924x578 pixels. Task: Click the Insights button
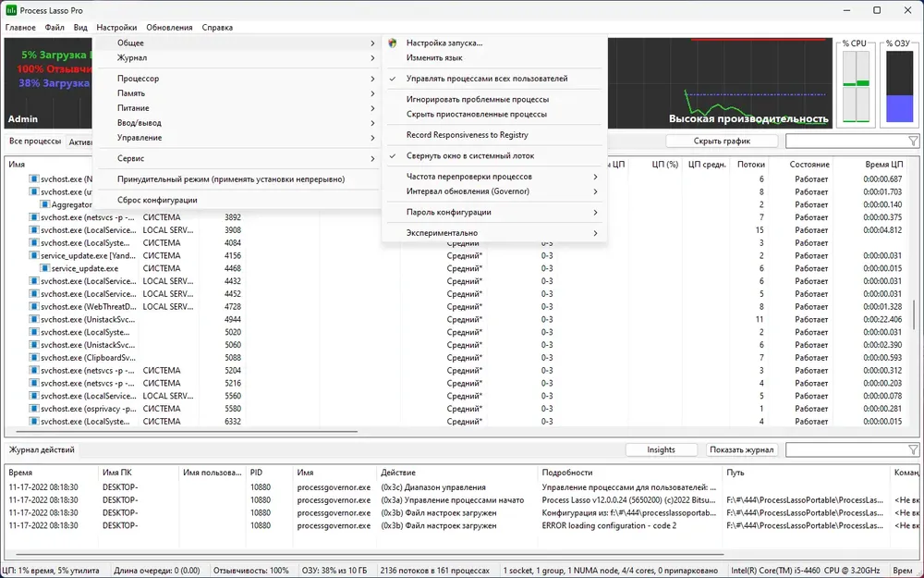point(662,450)
